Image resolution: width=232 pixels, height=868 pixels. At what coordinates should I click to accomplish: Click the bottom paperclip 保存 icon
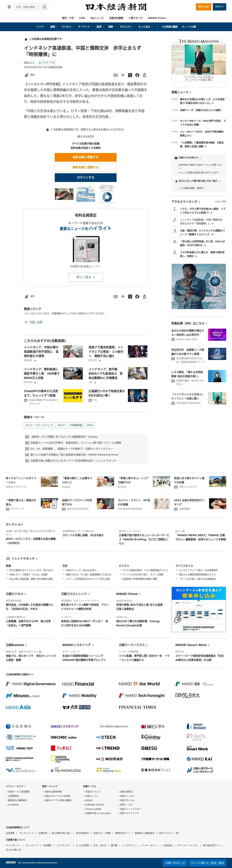(x=27, y=297)
